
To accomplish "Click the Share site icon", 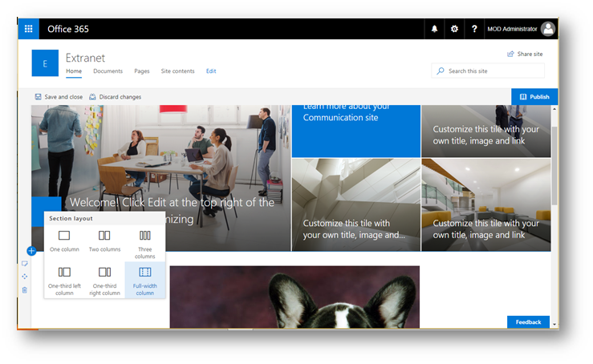I will pyautogui.click(x=510, y=54).
